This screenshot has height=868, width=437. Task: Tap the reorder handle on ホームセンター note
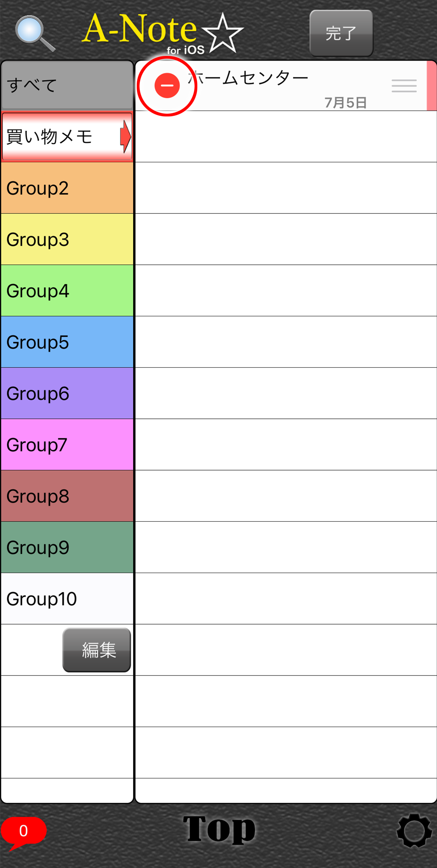(x=404, y=86)
